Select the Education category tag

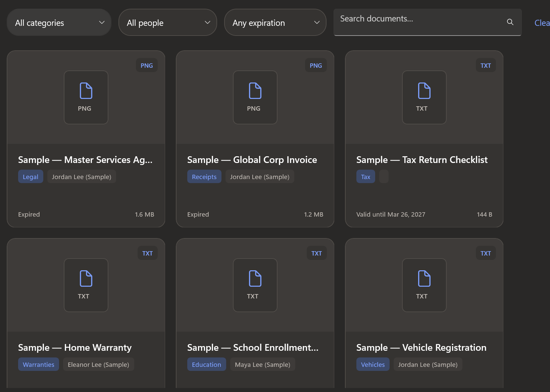[207, 365]
